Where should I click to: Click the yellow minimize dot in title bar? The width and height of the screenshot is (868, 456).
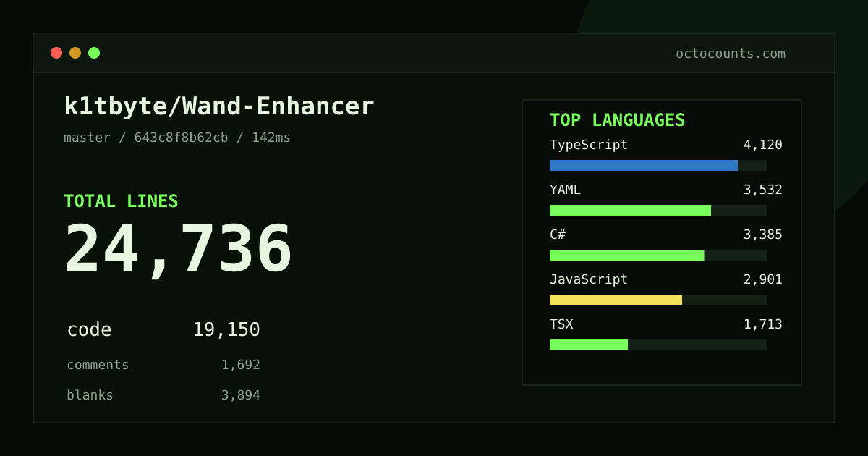[x=75, y=53]
